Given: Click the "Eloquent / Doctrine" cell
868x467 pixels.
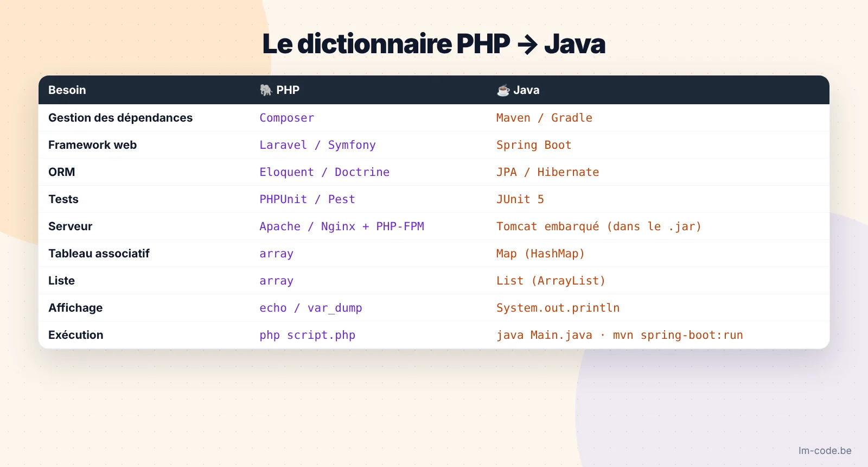Looking at the screenshot, I should 324,172.
